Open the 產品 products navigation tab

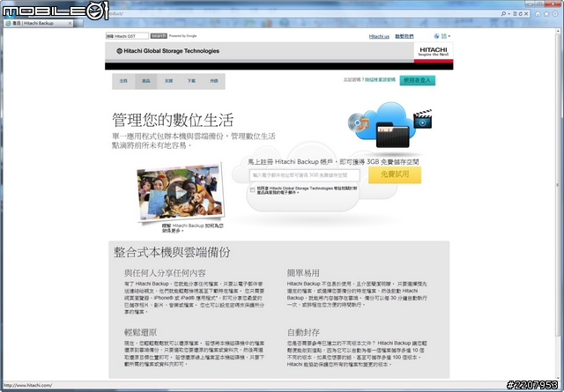point(146,81)
